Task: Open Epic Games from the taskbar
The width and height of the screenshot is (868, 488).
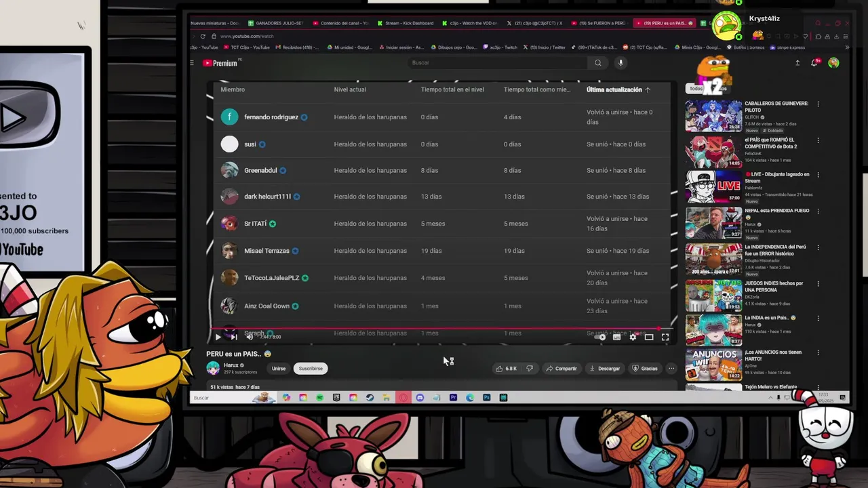Action: pos(336,398)
